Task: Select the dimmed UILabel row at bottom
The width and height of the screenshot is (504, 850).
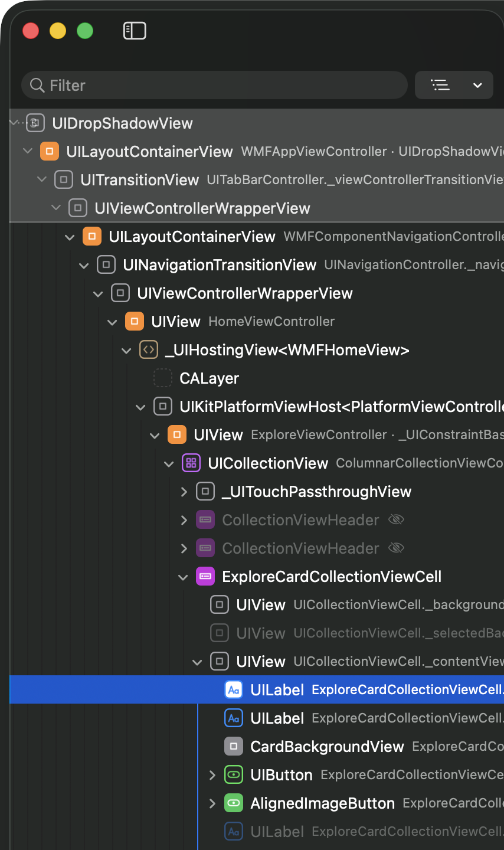Action: point(257,831)
